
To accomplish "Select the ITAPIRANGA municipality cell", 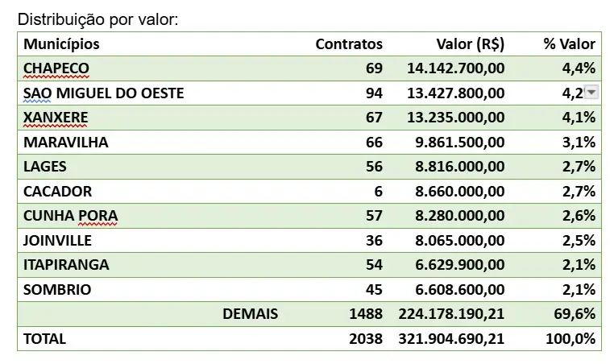I will tap(67, 265).
